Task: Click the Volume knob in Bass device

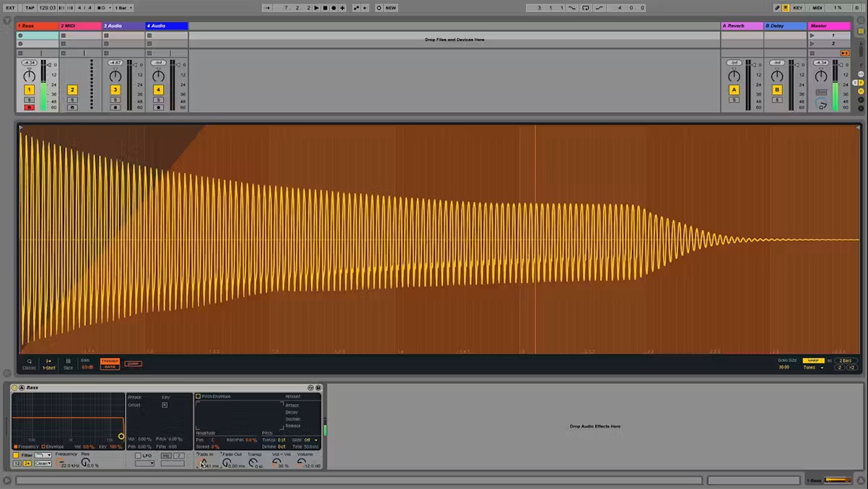Action: [x=302, y=462]
